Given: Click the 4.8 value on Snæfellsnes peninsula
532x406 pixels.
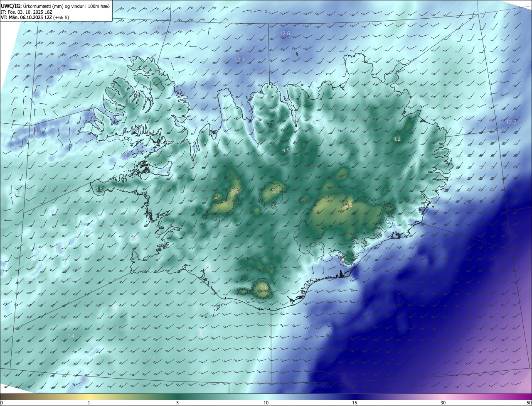Looking at the screenshot, I should (99, 188).
